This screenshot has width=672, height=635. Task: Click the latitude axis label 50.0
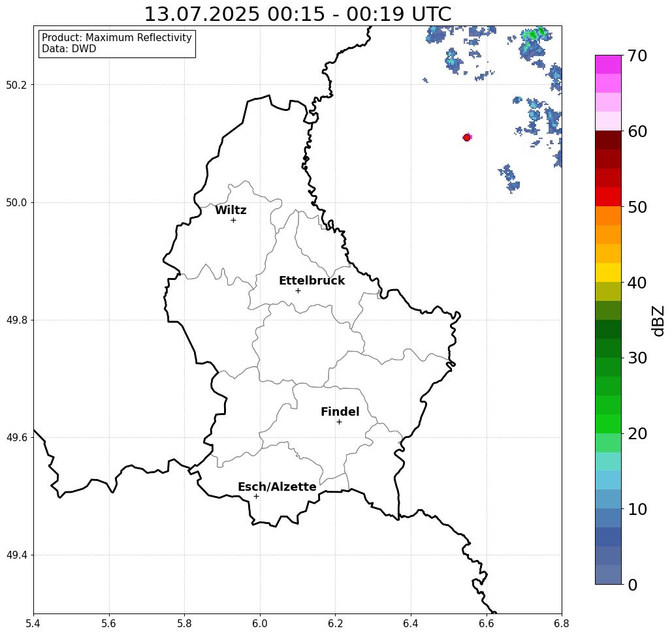click(16, 202)
